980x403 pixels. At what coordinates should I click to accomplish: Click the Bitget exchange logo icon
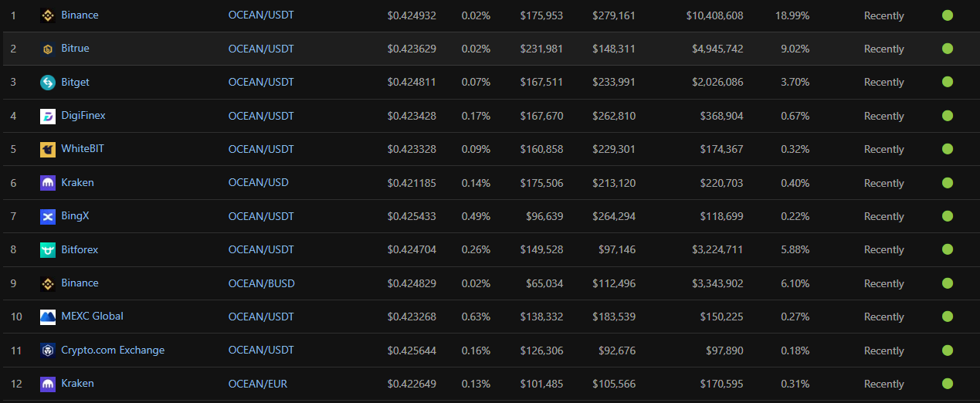(x=48, y=83)
